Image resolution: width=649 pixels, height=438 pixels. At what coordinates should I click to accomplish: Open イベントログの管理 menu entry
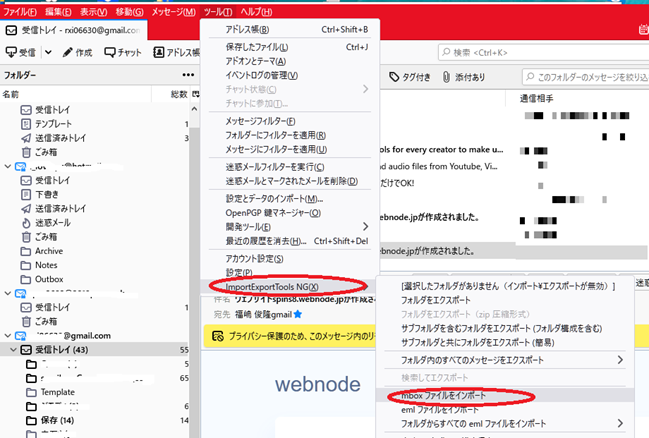(x=290, y=75)
